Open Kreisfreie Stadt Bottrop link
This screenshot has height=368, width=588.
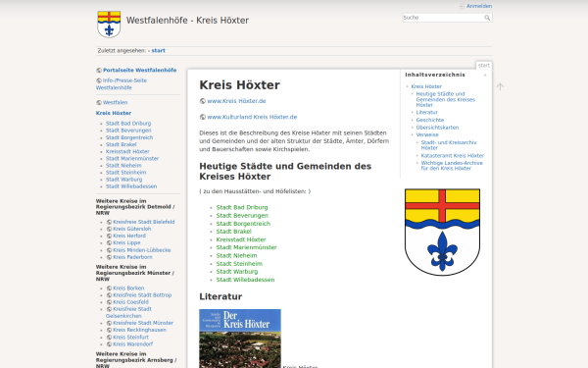click(x=142, y=295)
